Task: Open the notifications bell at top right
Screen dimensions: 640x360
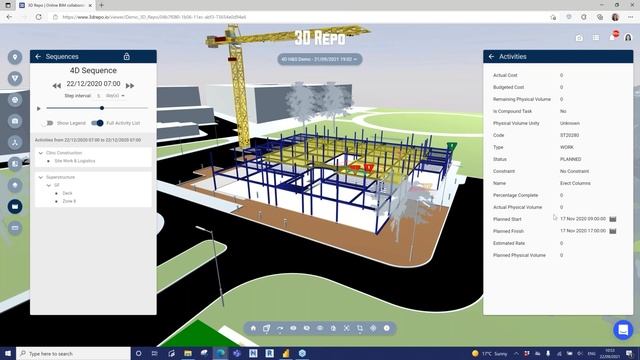Action: click(613, 37)
